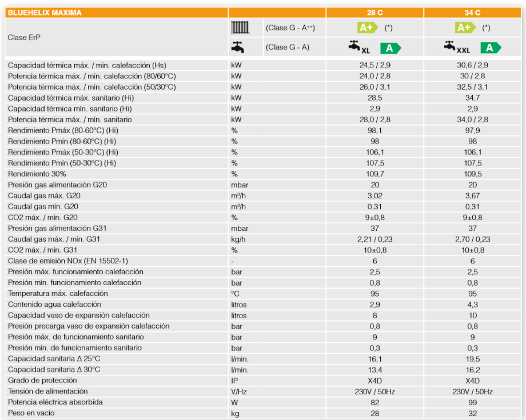
Task: Select the Grado de protección row label
Action: click(42, 381)
